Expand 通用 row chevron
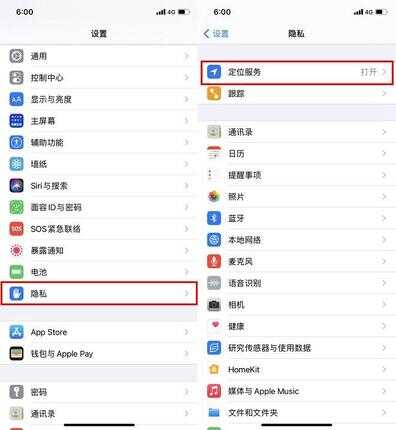396x430 pixels. click(x=187, y=56)
